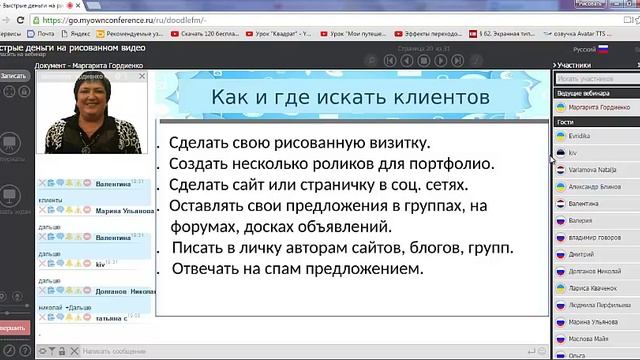Viewport: 640px width, 360px height.
Task: Open the Яндекс bookmark
Action: tap(76, 34)
